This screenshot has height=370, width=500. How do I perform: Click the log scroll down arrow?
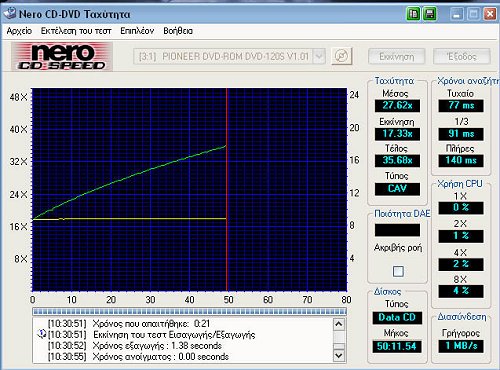[x=339, y=355]
